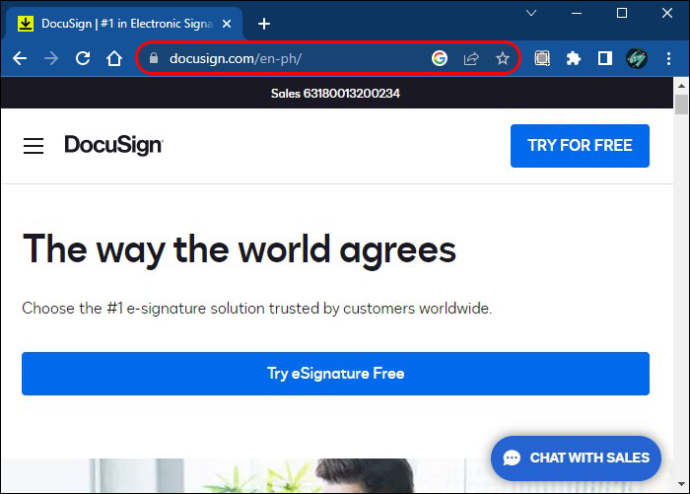
Task: Open the browser home page icon
Action: [114, 58]
